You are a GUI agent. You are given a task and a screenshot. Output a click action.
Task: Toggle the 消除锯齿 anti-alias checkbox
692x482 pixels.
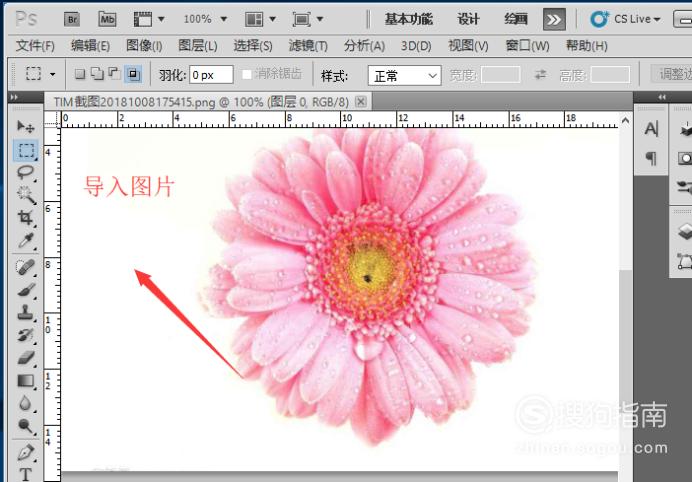247,74
